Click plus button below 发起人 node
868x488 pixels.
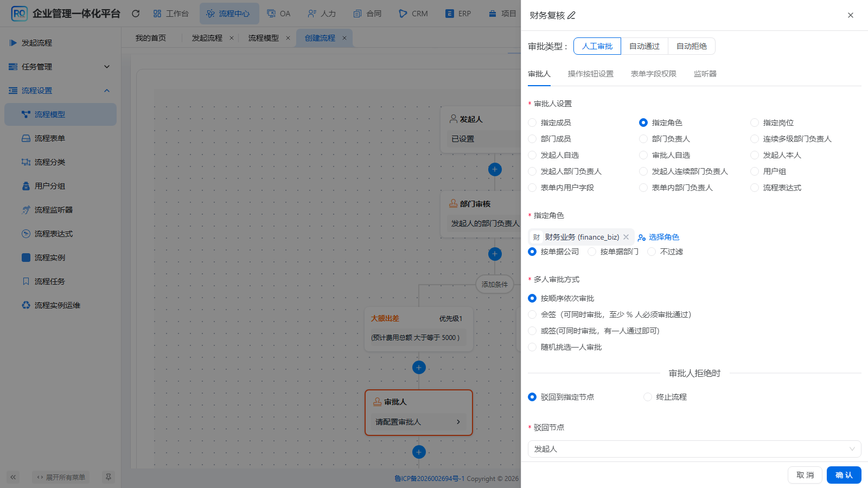click(x=495, y=169)
